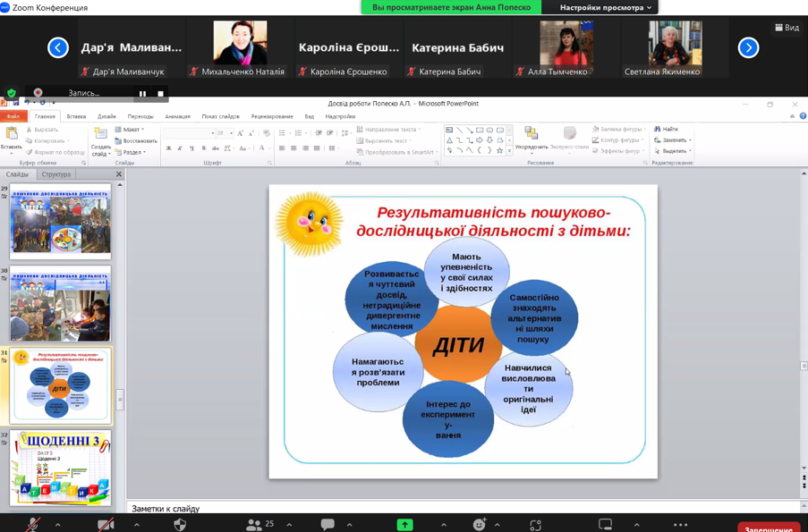This screenshot has height=532, width=808.
Task: Click the Zoom security shield icon
Action: (x=180, y=525)
